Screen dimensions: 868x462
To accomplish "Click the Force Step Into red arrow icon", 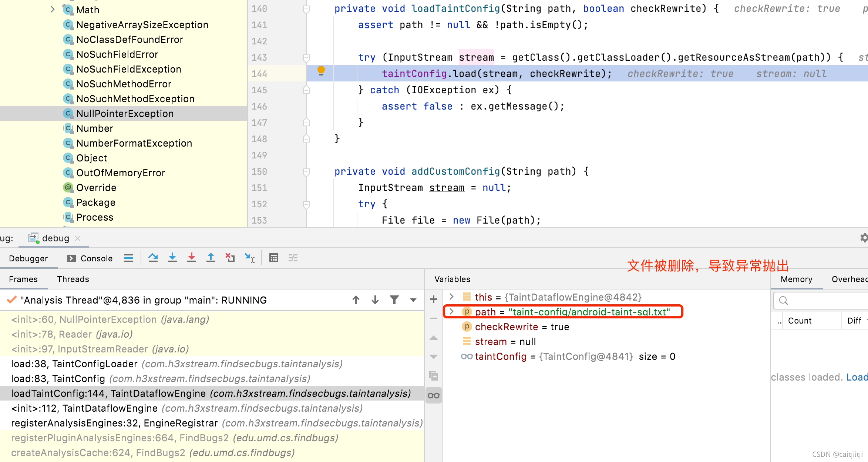I will pyautogui.click(x=192, y=258).
